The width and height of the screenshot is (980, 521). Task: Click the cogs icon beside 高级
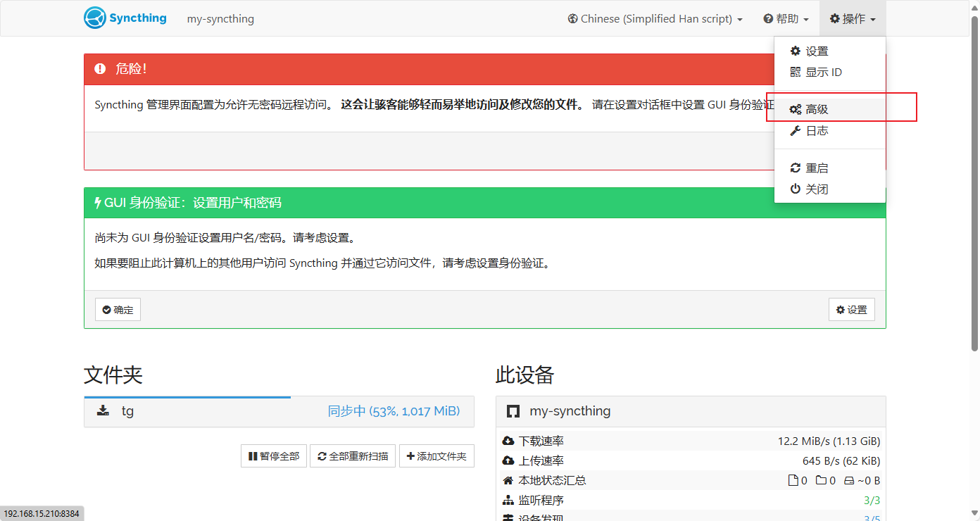[796, 110]
